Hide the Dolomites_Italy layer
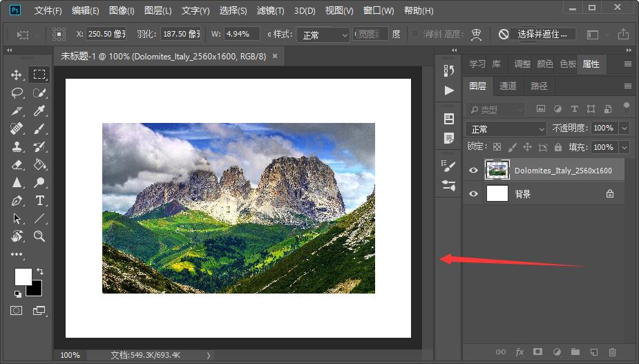 [x=473, y=171]
